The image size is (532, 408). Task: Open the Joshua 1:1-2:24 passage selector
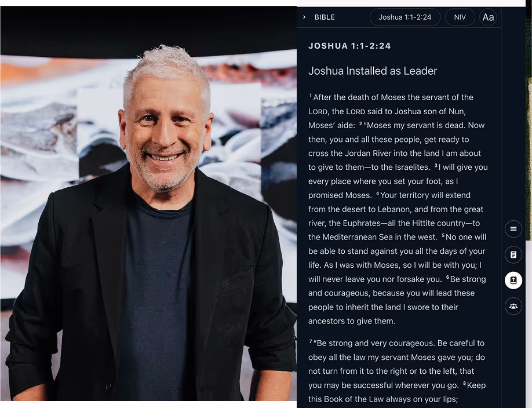pos(405,17)
